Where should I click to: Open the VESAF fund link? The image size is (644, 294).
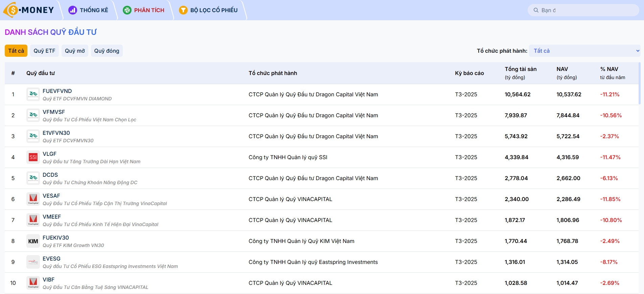click(x=51, y=196)
